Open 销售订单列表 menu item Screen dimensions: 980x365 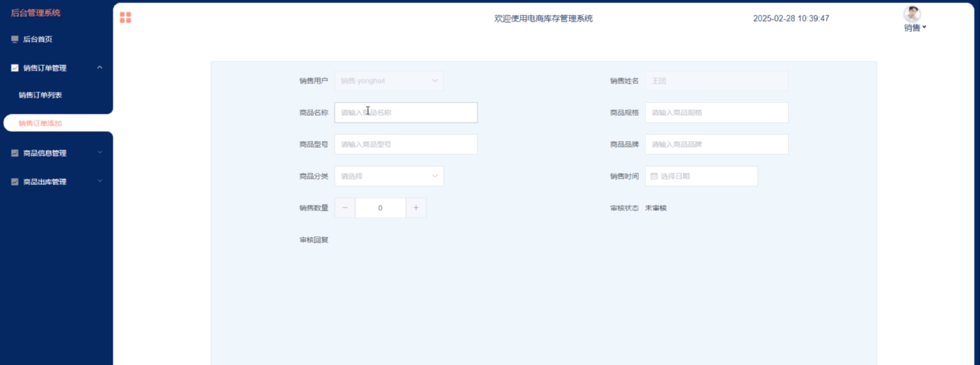coord(40,95)
